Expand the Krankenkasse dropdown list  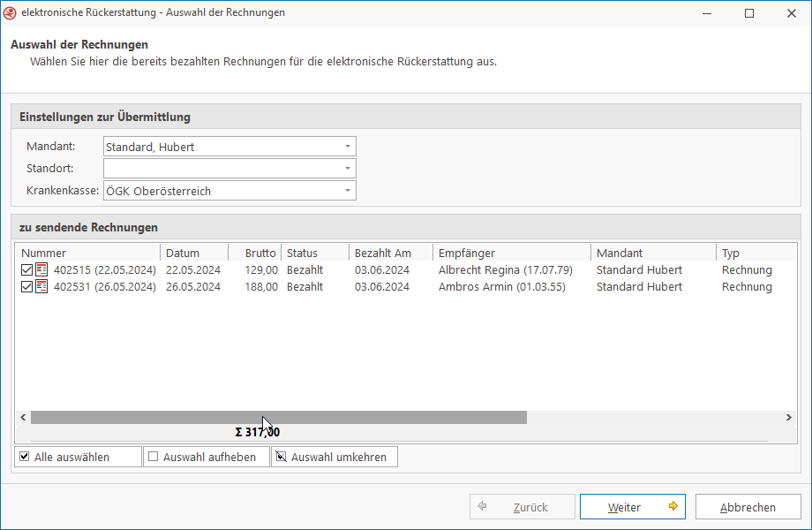coord(348,191)
